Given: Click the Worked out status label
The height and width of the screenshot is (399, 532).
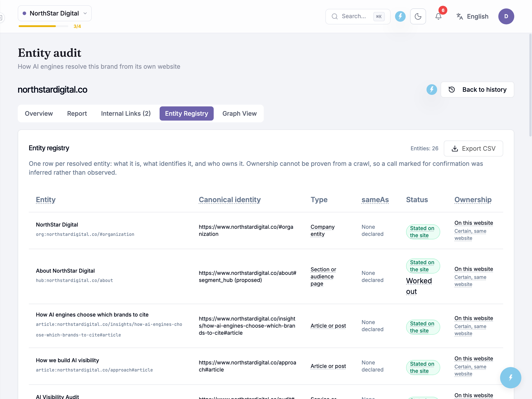Looking at the screenshot, I should [419, 286].
